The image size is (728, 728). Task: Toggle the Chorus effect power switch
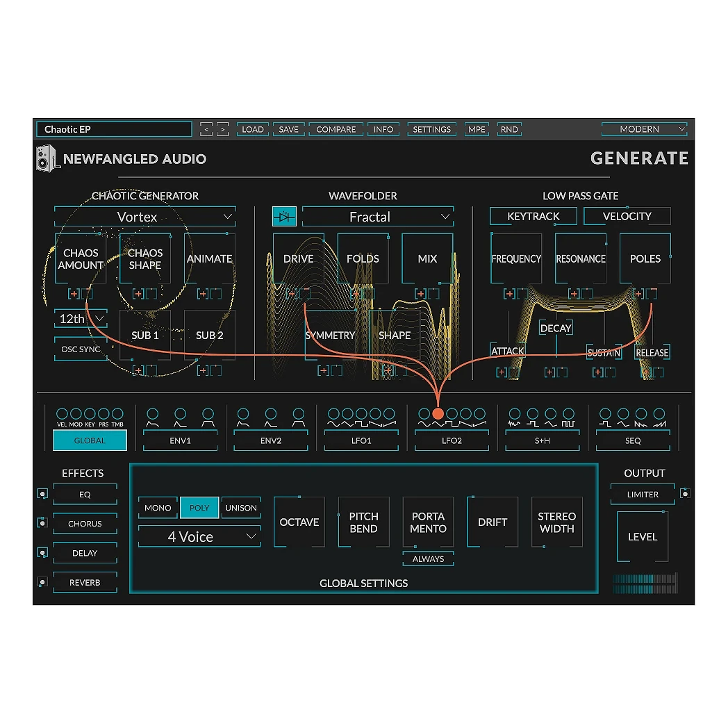(42, 523)
